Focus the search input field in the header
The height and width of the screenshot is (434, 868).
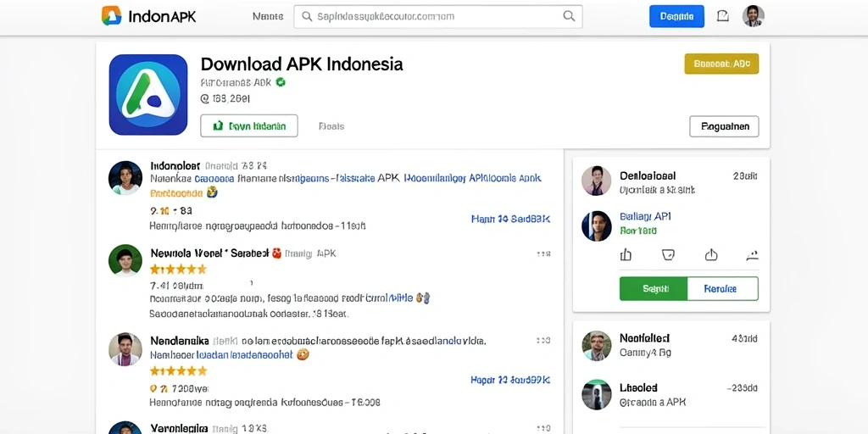tap(438, 17)
